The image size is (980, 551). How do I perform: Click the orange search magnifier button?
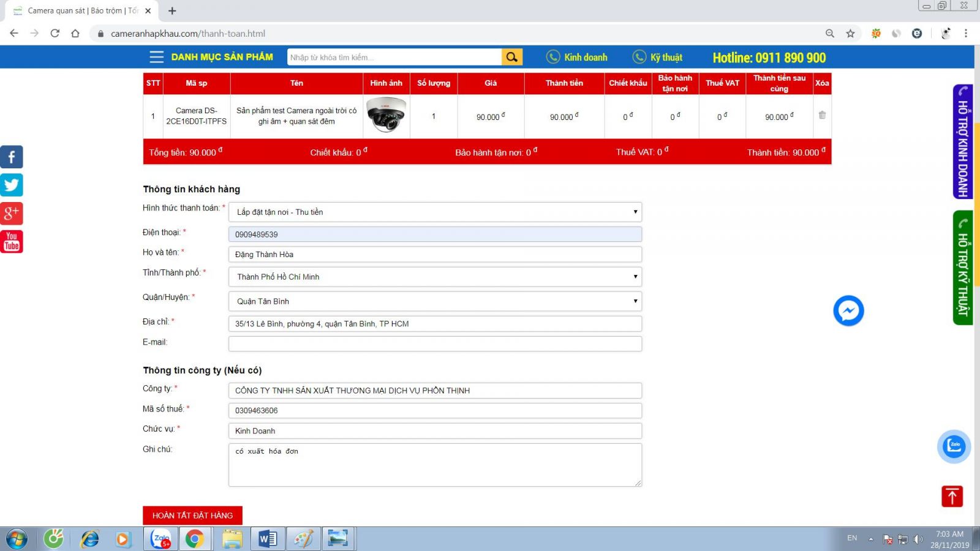511,57
